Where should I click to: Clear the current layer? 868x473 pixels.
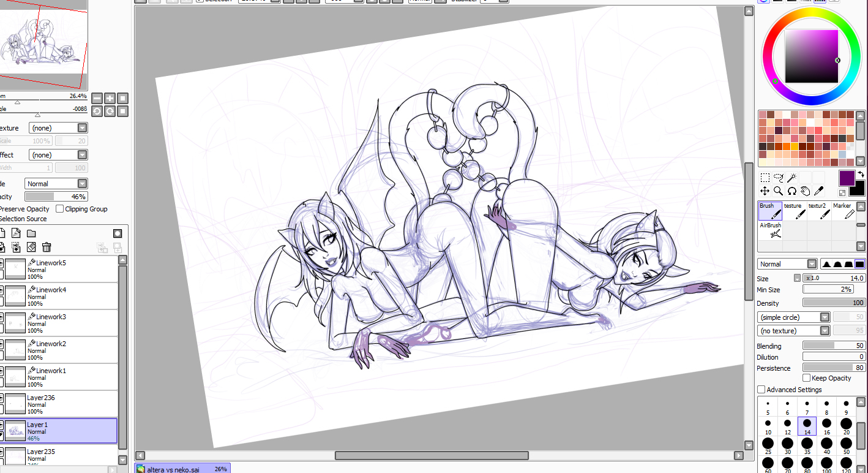31,248
